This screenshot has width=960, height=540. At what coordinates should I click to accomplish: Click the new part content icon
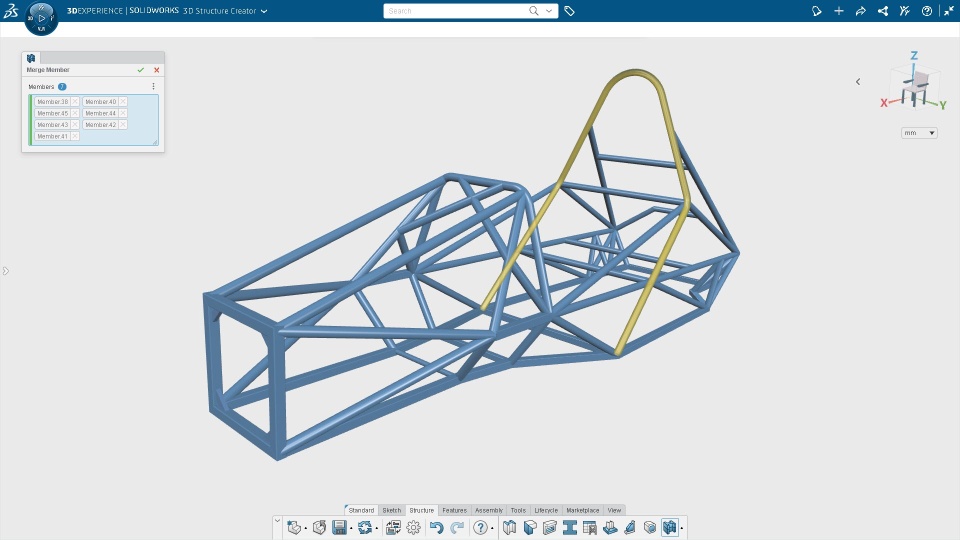[x=294, y=527]
